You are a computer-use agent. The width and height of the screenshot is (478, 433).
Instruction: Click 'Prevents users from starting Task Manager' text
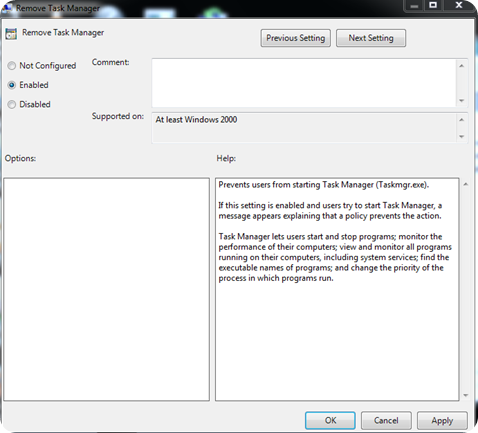[324, 185]
